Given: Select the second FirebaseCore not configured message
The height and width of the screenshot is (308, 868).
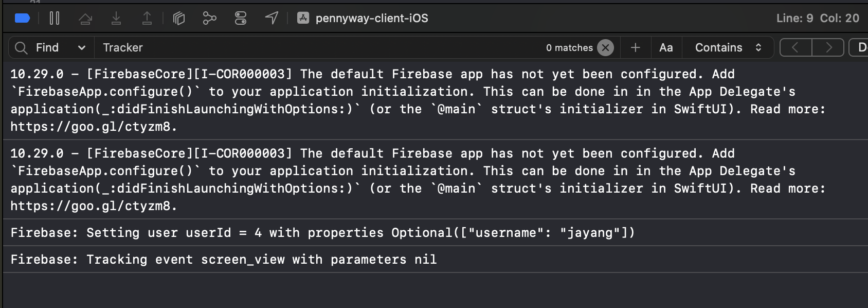Looking at the screenshot, I should point(435,180).
